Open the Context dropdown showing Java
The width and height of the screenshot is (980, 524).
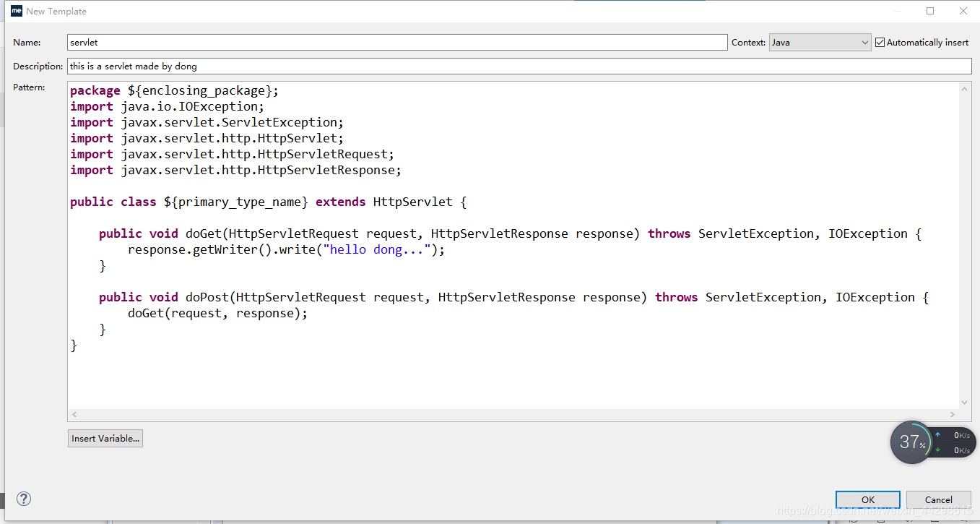coord(820,43)
